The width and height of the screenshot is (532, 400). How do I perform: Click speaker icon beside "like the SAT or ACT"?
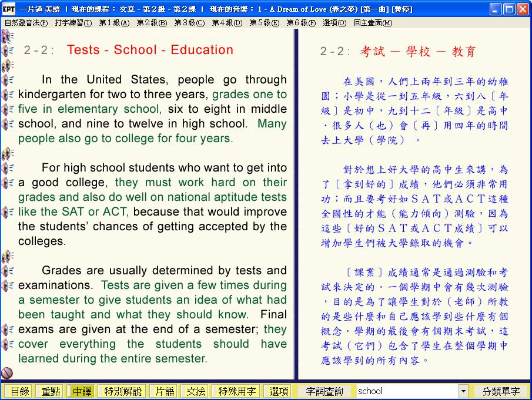pos(7,212)
